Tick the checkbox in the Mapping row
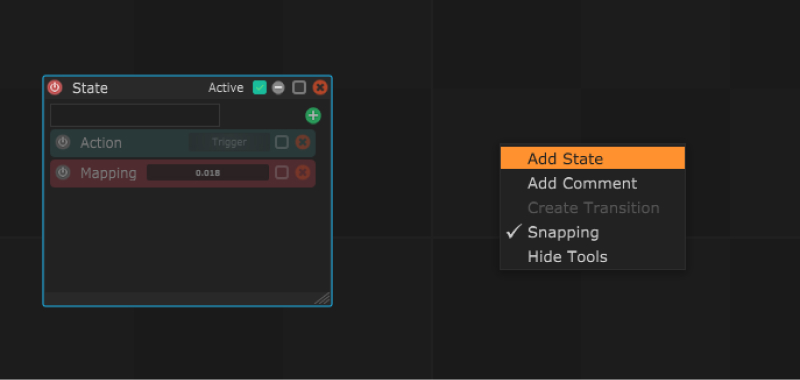 (x=282, y=172)
